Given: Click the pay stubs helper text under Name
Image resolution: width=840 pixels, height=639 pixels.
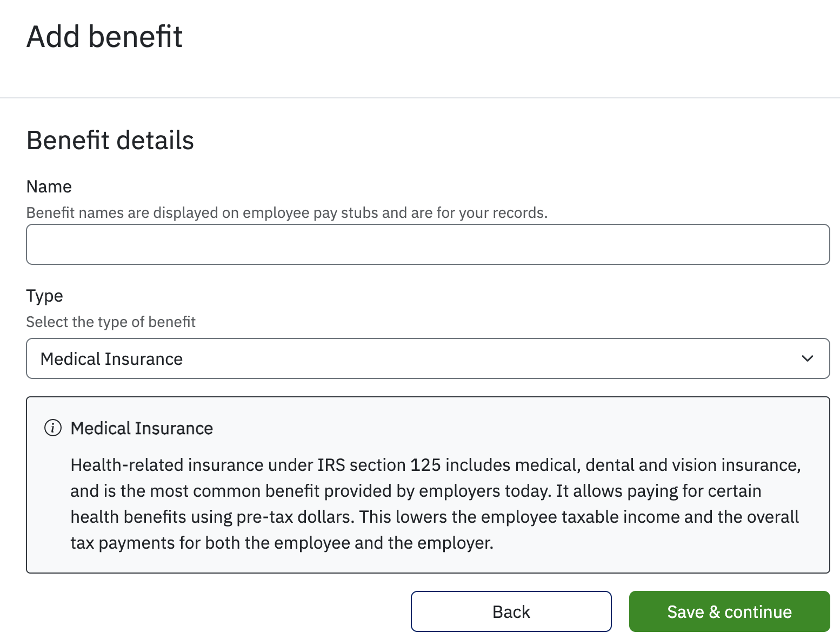Looking at the screenshot, I should [287, 212].
